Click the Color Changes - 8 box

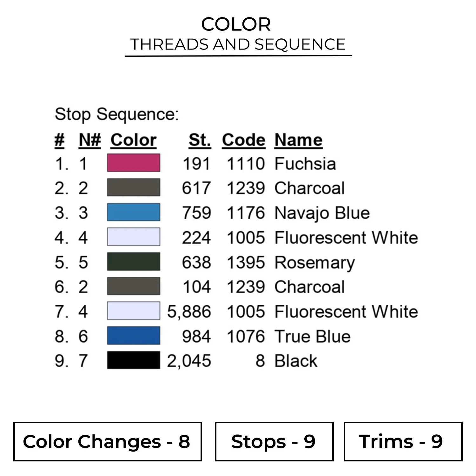tap(108, 441)
